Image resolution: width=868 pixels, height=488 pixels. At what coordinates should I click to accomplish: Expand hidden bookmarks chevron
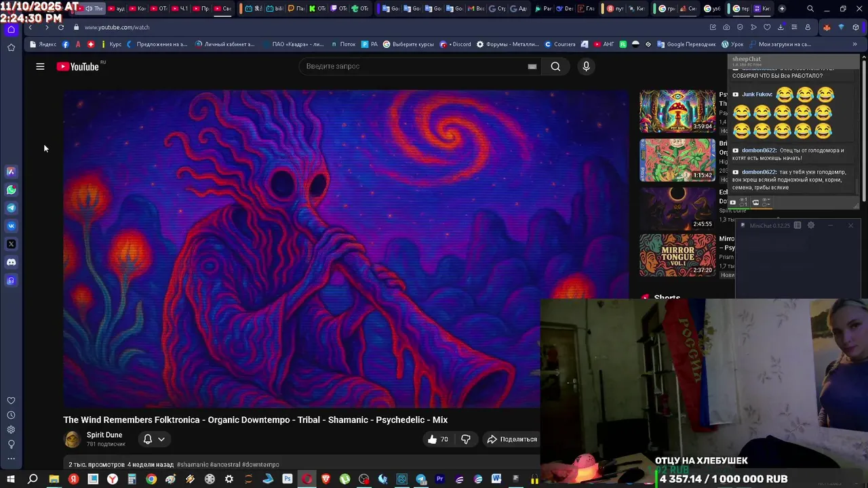point(854,44)
